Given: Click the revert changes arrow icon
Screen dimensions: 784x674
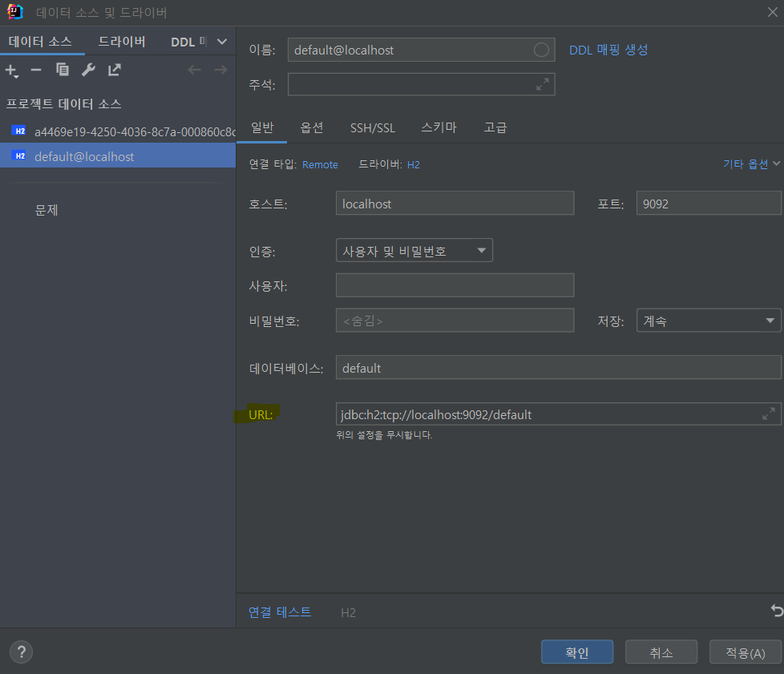Looking at the screenshot, I should (777, 611).
